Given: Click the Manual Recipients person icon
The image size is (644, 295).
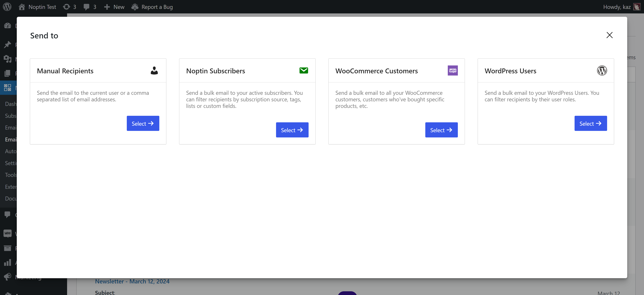Looking at the screenshot, I should coord(154,70).
